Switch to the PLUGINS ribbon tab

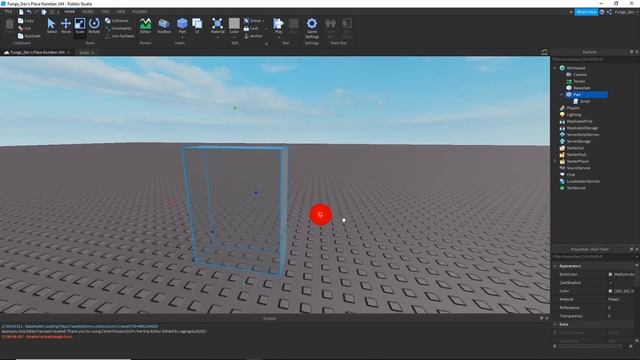140,12
